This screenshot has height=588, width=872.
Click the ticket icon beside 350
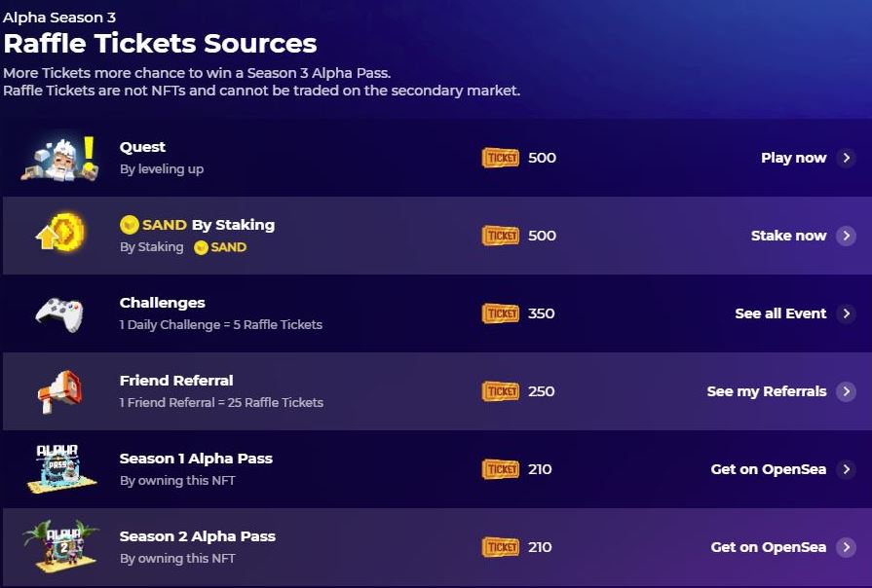tap(501, 313)
